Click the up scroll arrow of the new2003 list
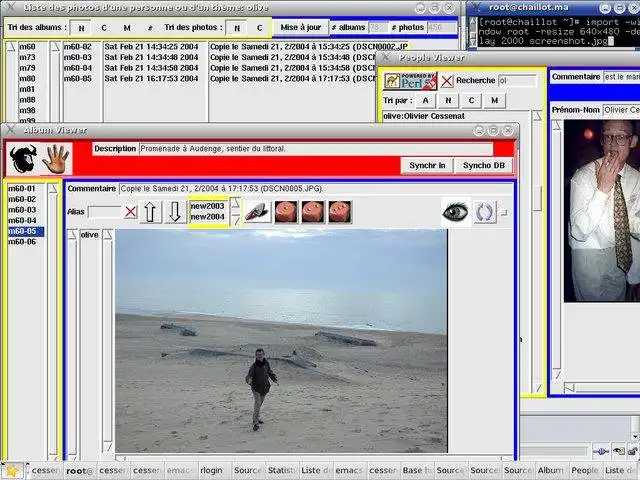The image size is (640, 480). [x=235, y=204]
